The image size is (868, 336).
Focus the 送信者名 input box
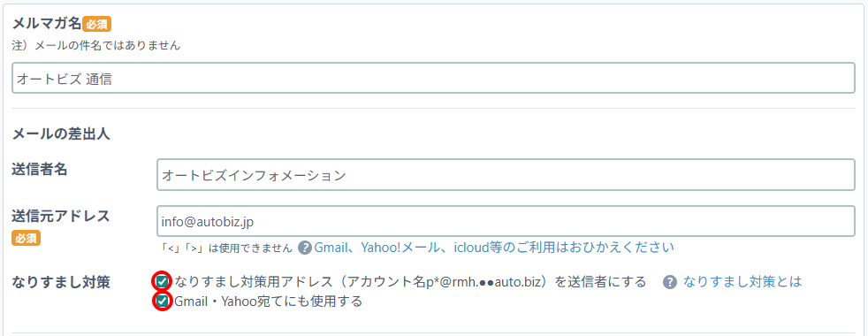click(x=506, y=175)
